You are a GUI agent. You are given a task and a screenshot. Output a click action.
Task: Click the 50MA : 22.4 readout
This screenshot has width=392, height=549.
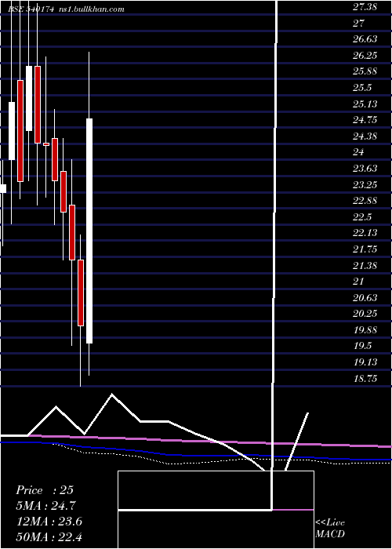pyautogui.click(x=49, y=537)
